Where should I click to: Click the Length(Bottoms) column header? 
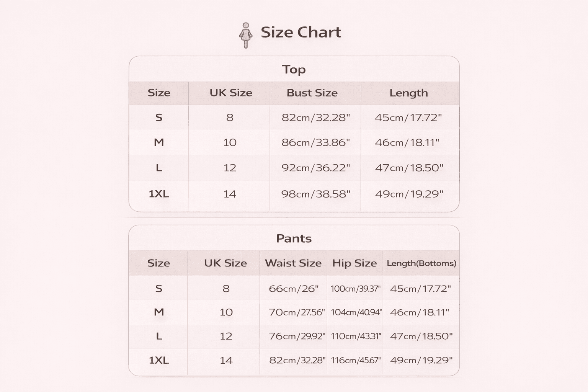pos(421,263)
